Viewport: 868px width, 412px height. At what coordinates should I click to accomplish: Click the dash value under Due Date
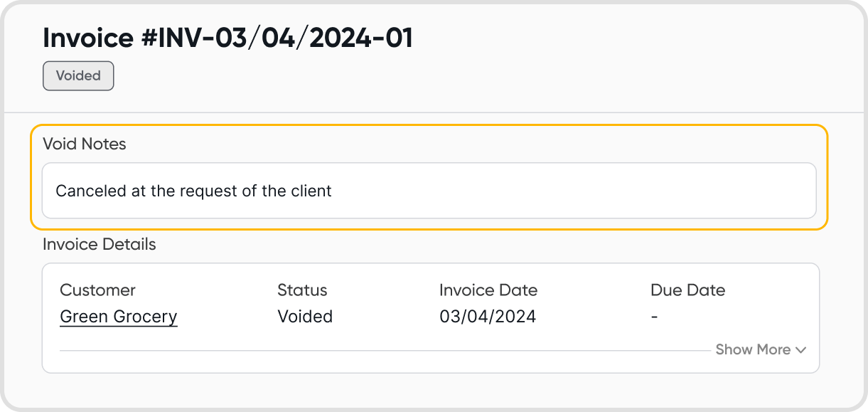click(654, 317)
